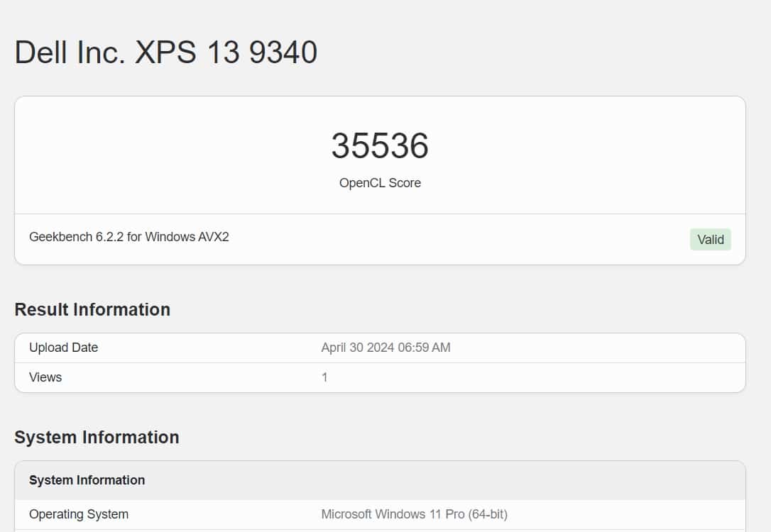
Task: Click "April 30" in the upload date
Action: [x=342, y=348]
